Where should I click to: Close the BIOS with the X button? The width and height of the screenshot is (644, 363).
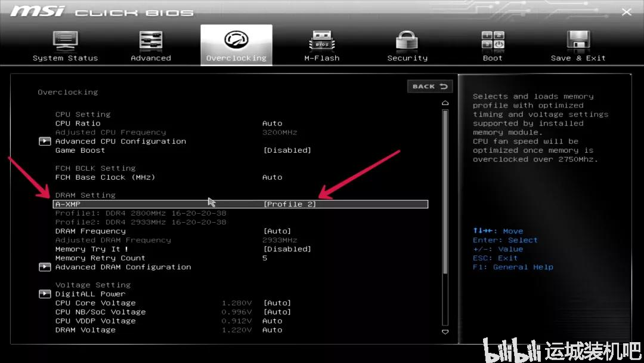(626, 12)
